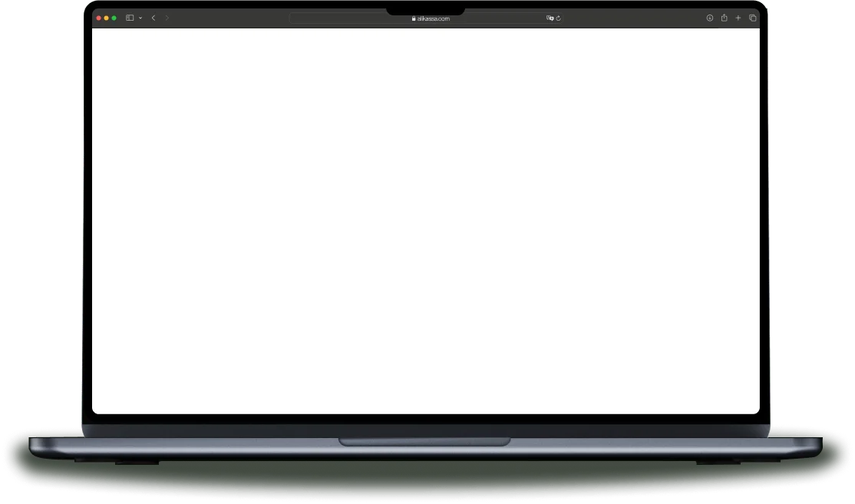Go forward to the next page

[167, 18]
